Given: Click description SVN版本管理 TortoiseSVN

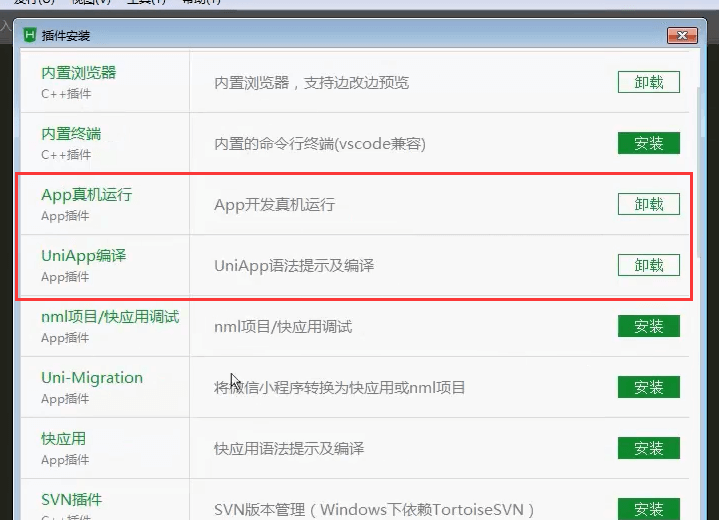Looking at the screenshot, I should click(374, 509).
